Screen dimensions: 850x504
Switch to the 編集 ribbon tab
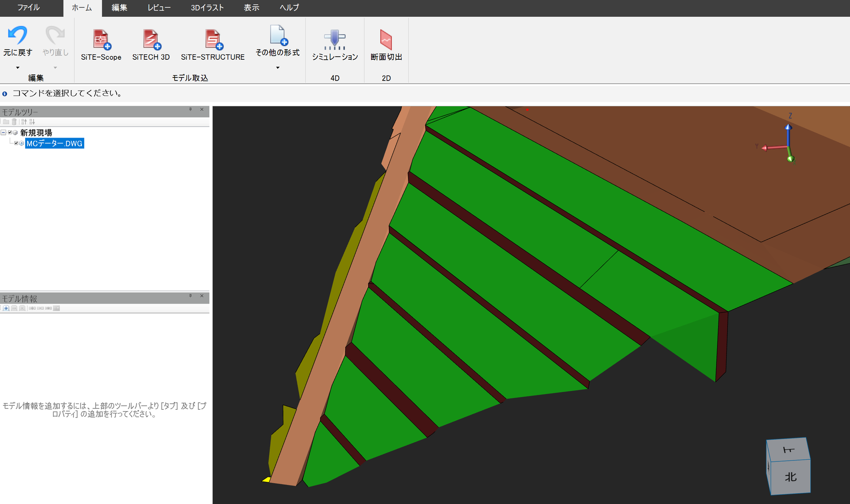119,8
